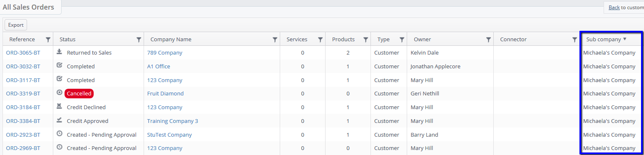Screen dimensions: 644x155
Task: Click owner Kelvin Dale
Action: pyautogui.click(x=425, y=53)
